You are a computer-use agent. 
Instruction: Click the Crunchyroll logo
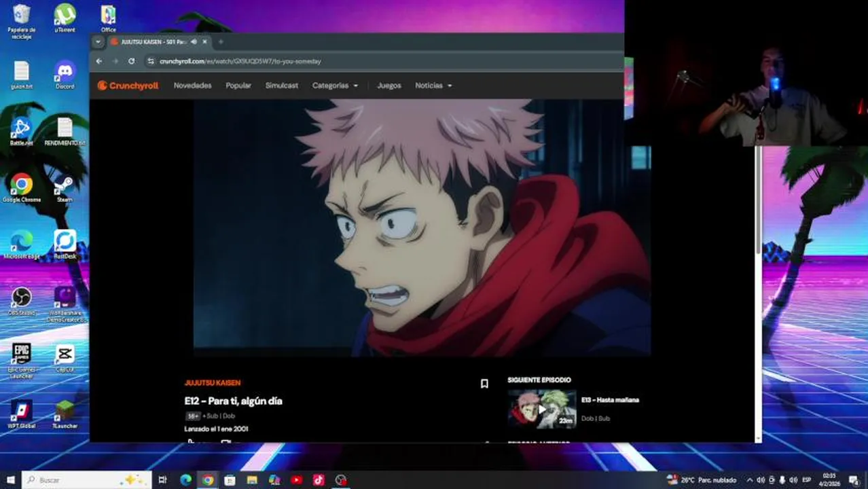[128, 86]
